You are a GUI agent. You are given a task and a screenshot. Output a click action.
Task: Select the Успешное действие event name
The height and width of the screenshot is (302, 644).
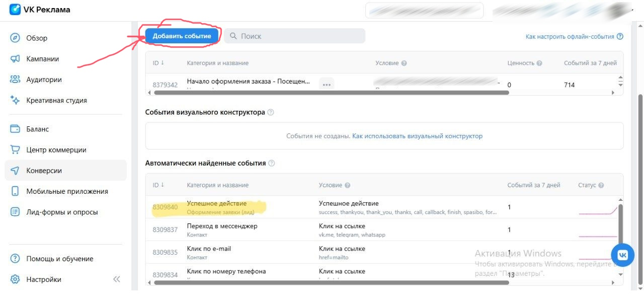pos(217,203)
